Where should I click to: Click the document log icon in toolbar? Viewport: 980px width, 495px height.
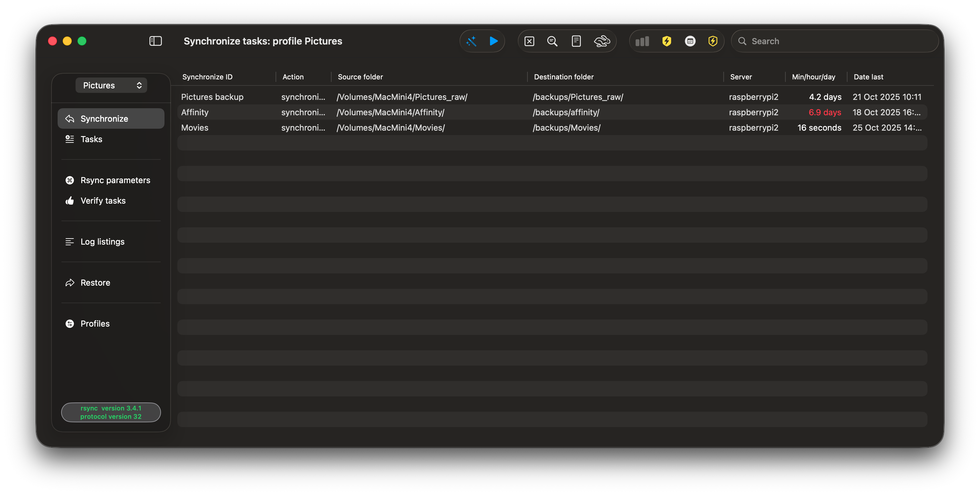[576, 41]
